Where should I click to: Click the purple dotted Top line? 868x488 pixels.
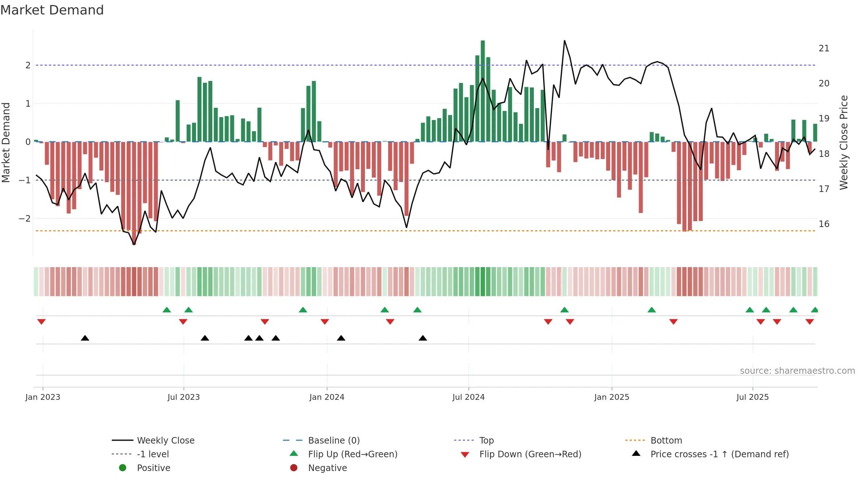point(425,65)
